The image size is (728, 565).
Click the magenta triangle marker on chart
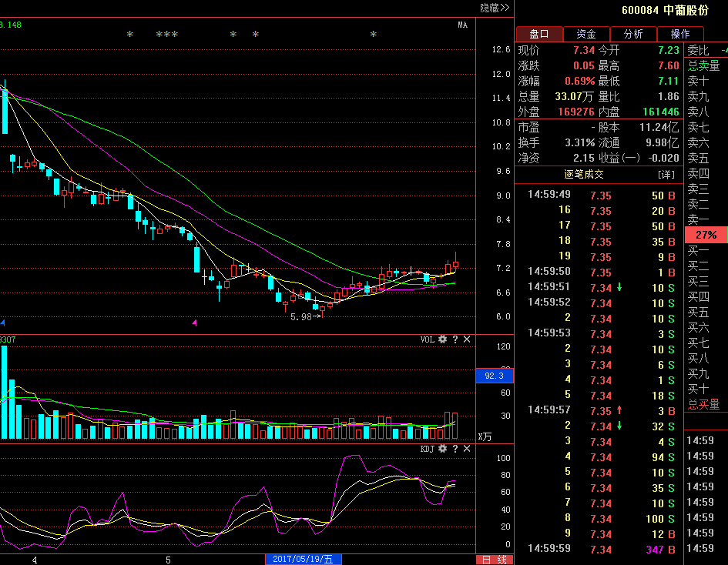tap(194, 323)
